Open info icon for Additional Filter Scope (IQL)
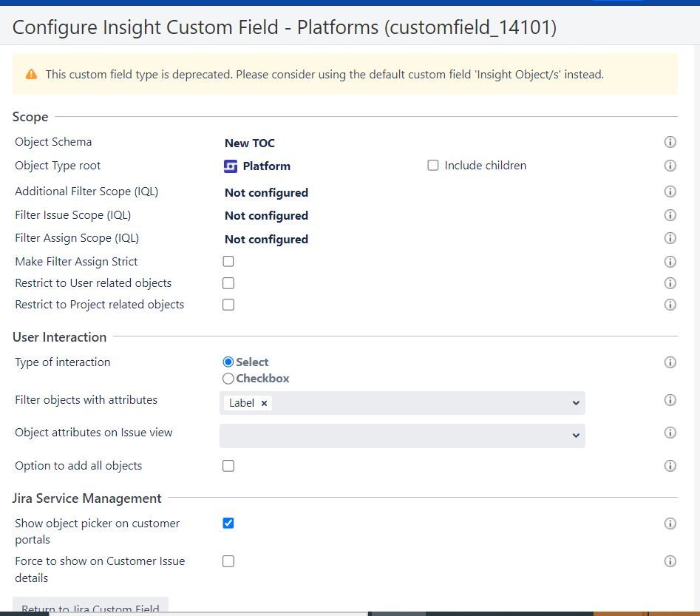This screenshot has width=700, height=616. click(670, 192)
